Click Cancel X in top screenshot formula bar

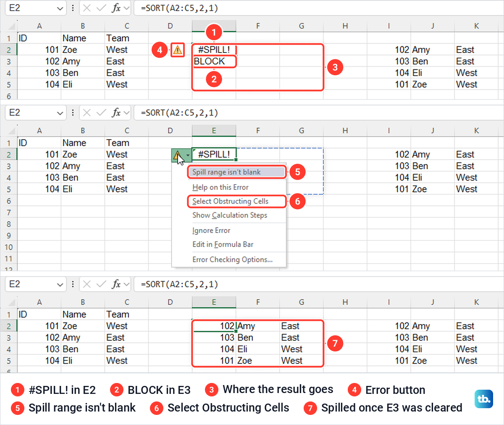pos(87,8)
